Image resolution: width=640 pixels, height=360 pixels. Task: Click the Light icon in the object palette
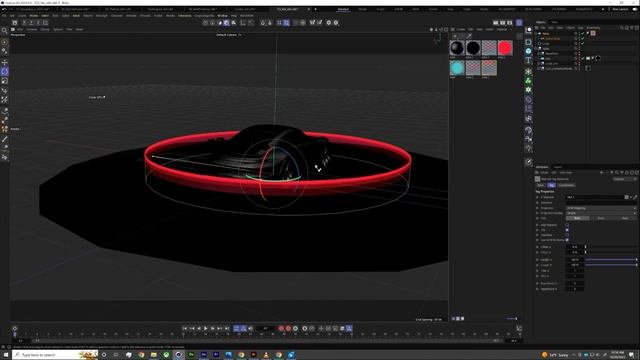tap(528, 149)
